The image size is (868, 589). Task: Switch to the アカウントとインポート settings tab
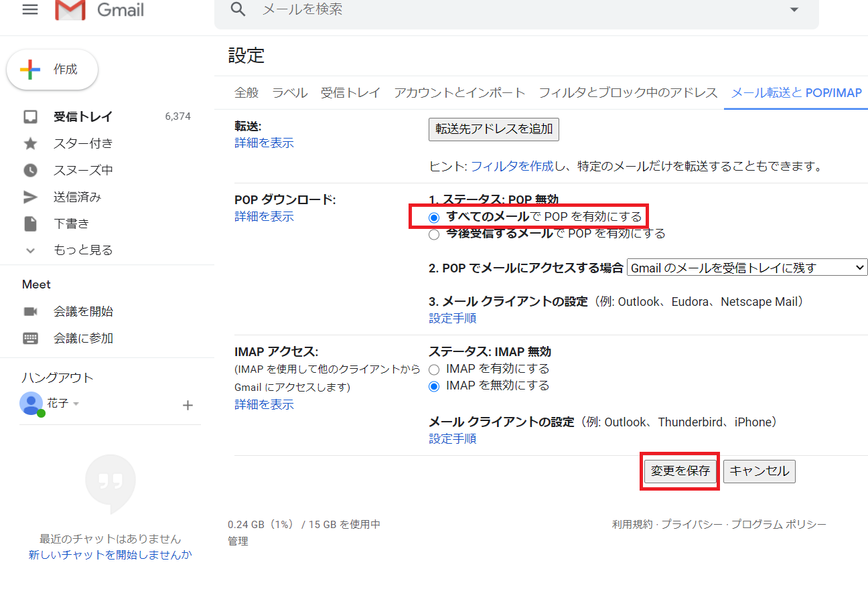pyautogui.click(x=459, y=93)
